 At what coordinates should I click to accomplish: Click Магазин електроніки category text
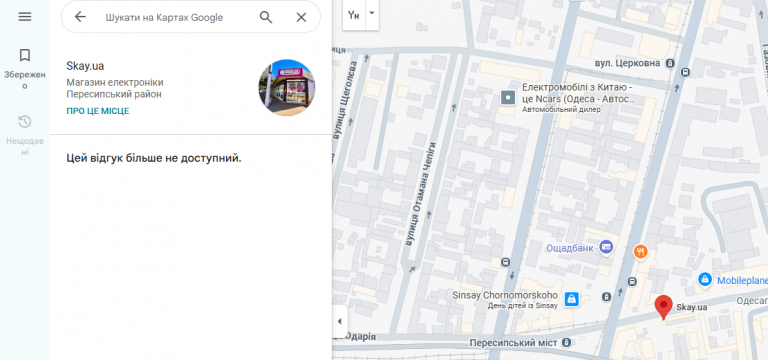(115, 82)
